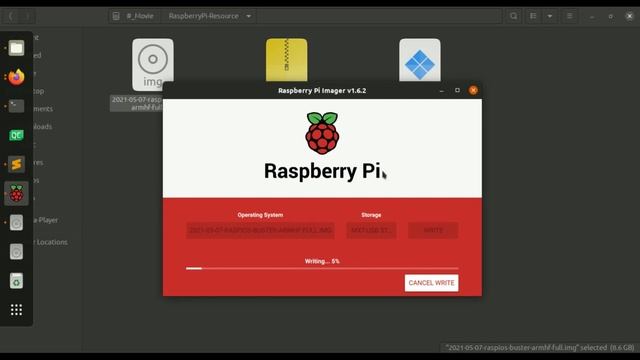
Task: Click the Storage device selection button
Action: (x=371, y=230)
